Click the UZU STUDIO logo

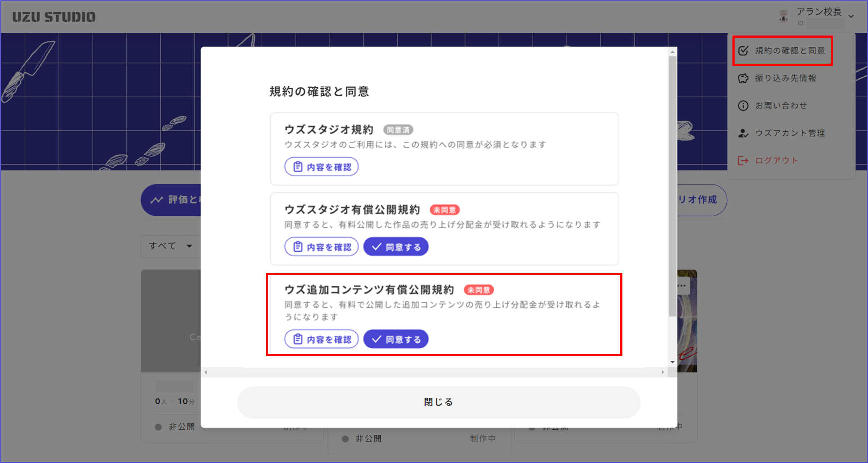[x=54, y=17]
